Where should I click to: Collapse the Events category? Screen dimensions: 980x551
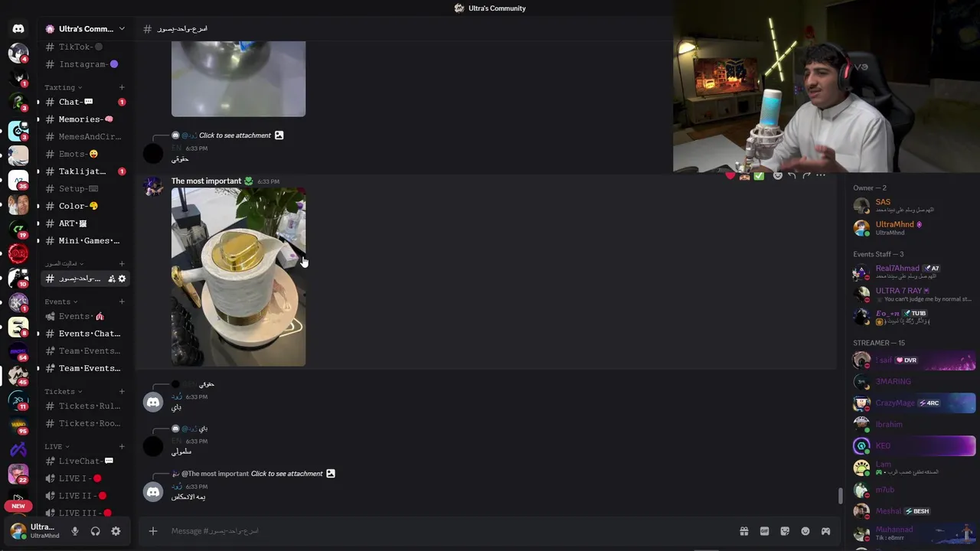[x=61, y=302]
